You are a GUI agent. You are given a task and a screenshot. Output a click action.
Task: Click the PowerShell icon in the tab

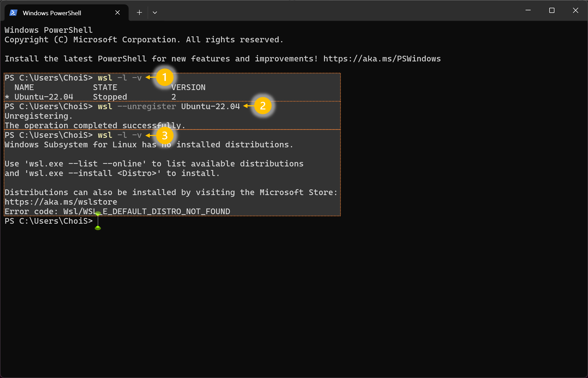13,13
